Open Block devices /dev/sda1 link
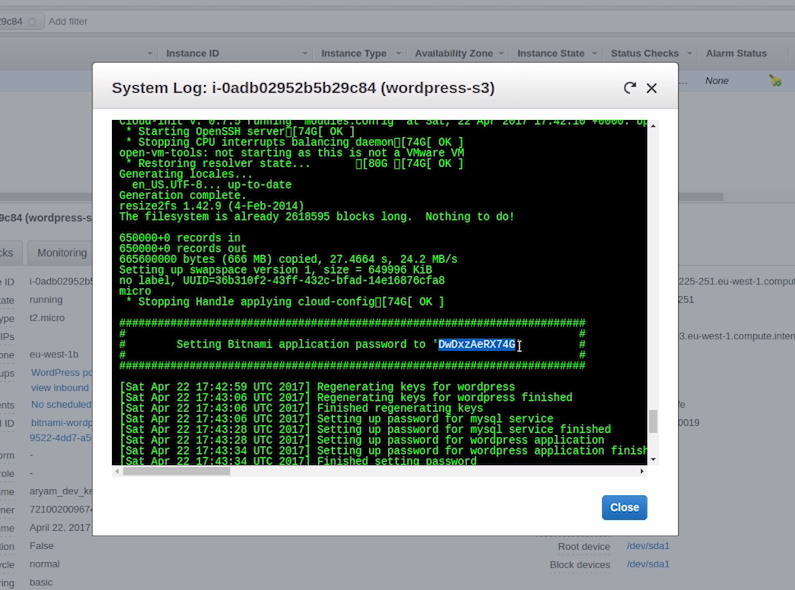The width and height of the screenshot is (795, 590). [648, 564]
